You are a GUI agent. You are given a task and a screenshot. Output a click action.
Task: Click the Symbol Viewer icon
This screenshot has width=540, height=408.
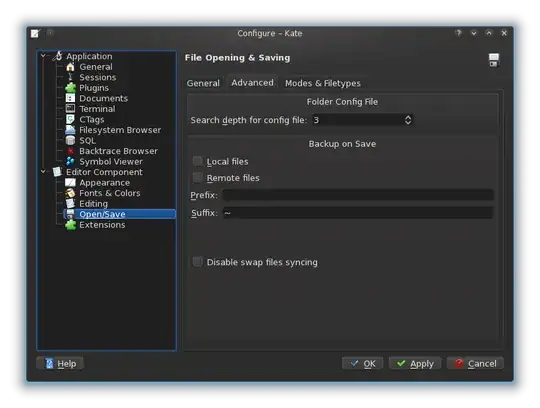[70, 161]
